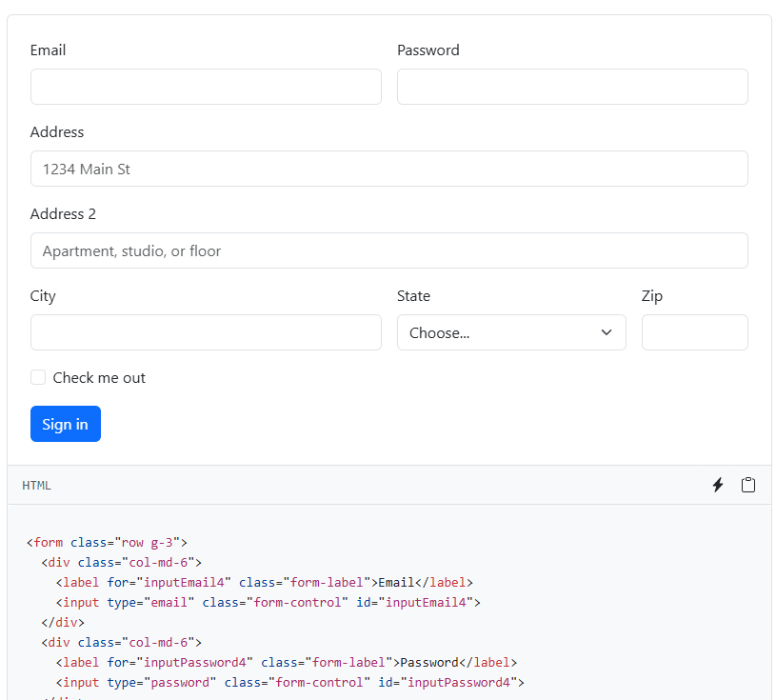This screenshot has height=700, width=776.
Task: Click the State label above the dropdown
Action: tap(413, 296)
